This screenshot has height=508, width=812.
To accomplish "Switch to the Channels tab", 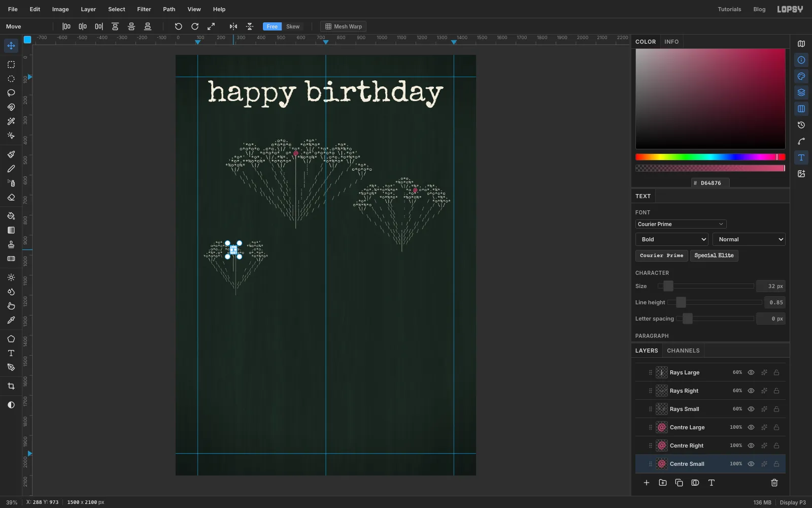I will point(683,351).
